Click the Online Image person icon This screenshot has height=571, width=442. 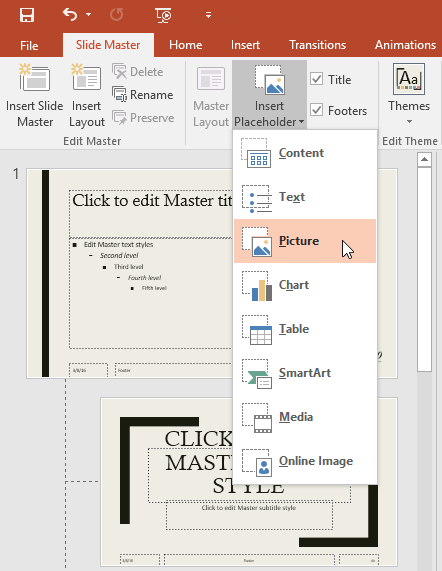[x=256, y=462]
